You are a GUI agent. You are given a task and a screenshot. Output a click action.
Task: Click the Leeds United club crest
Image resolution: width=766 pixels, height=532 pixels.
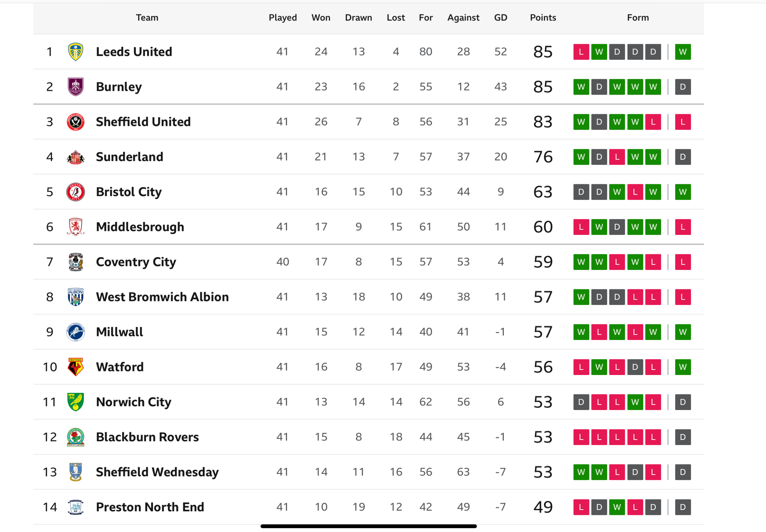(x=75, y=52)
